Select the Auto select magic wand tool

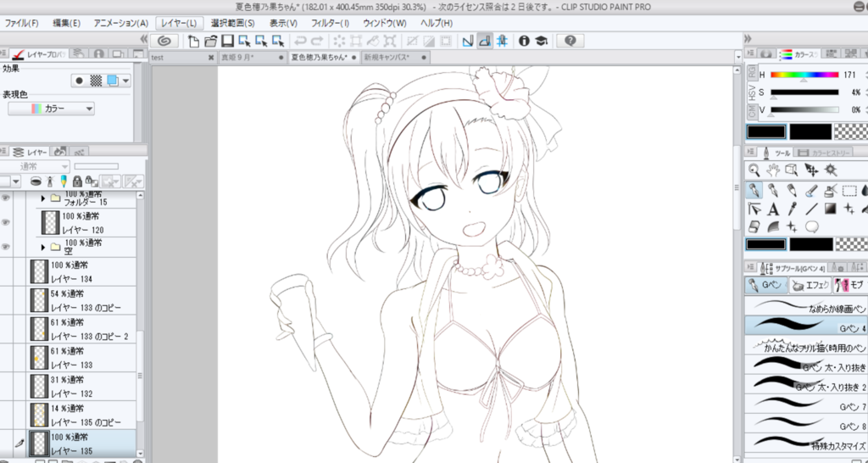pos(830,170)
